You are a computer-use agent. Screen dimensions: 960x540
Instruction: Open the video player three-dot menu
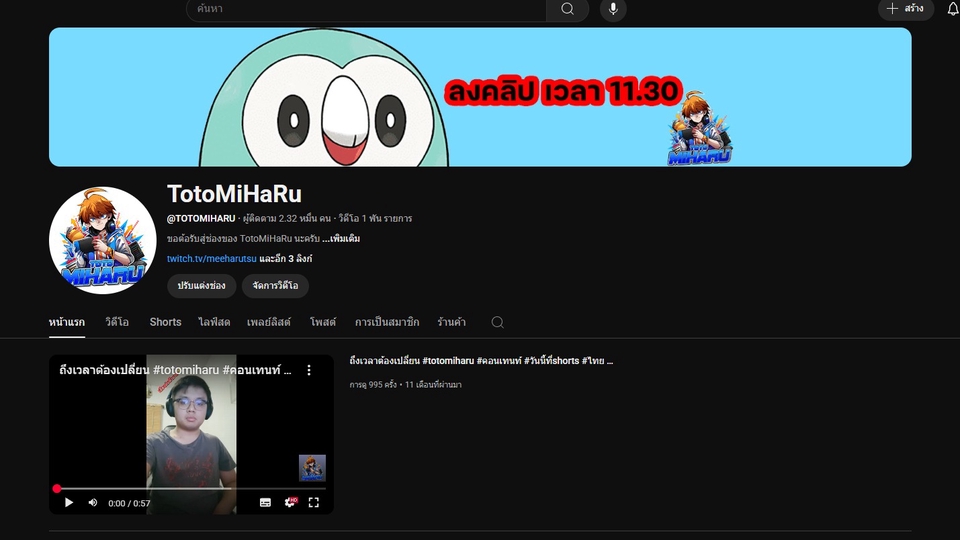(309, 370)
